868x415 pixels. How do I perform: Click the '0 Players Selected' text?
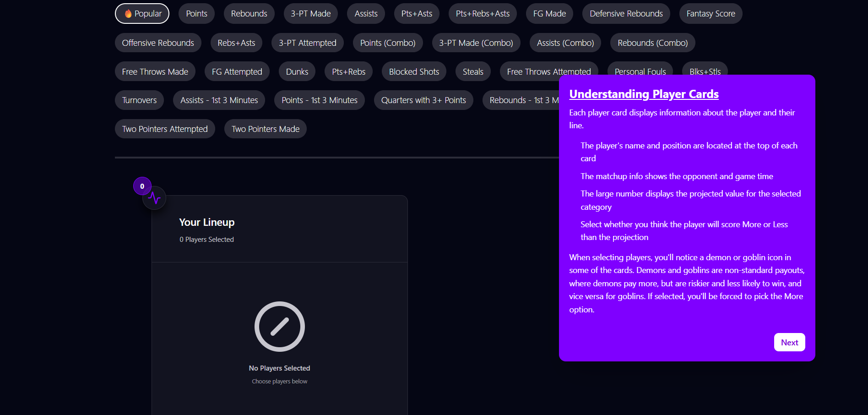207,240
